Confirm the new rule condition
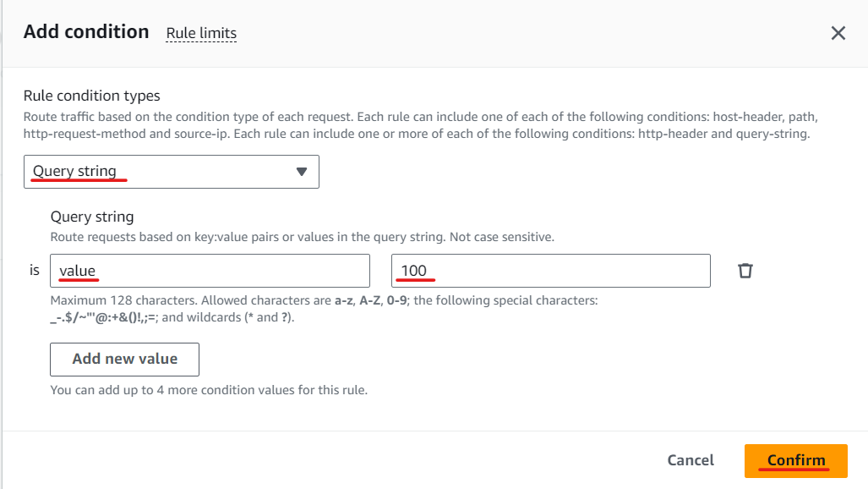The width and height of the screenshot is (868, 489). (796, 461)
